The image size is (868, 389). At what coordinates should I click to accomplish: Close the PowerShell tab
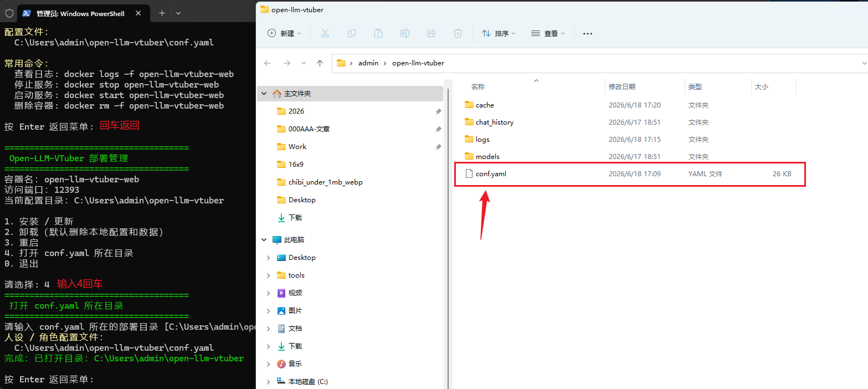138,13
